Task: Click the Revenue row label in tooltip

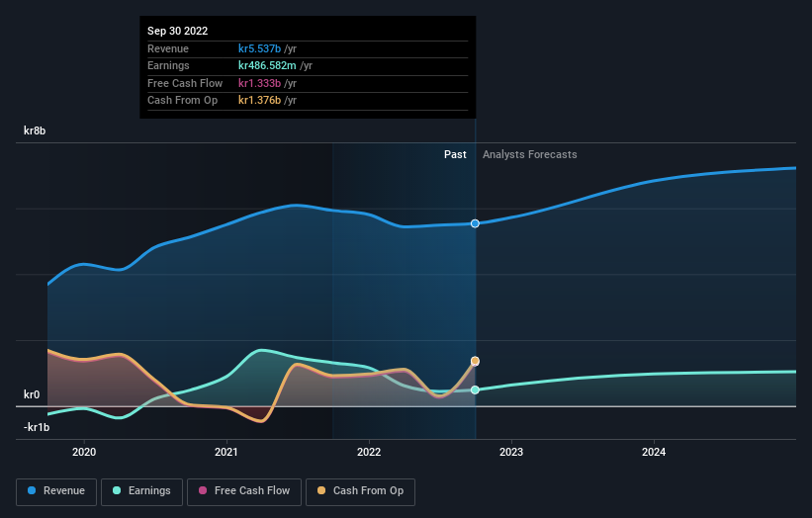Action: [168, 48]
